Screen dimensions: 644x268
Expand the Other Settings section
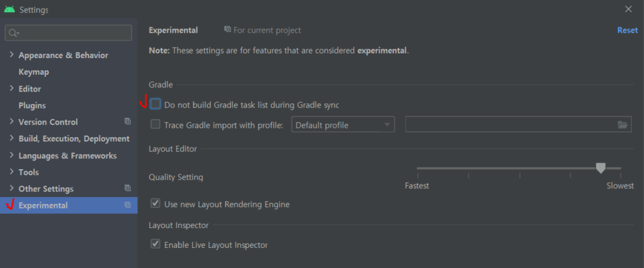[11, 188]
